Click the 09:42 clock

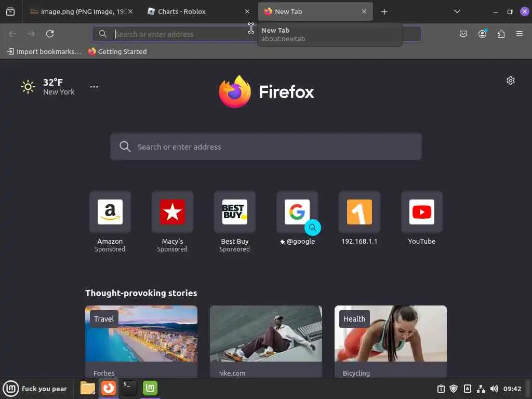512,389
